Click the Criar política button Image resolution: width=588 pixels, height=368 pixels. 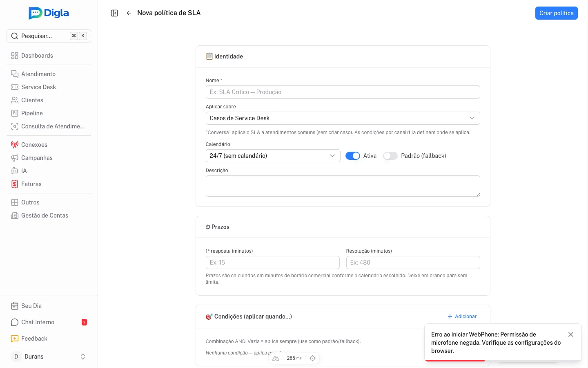(557, 13)
